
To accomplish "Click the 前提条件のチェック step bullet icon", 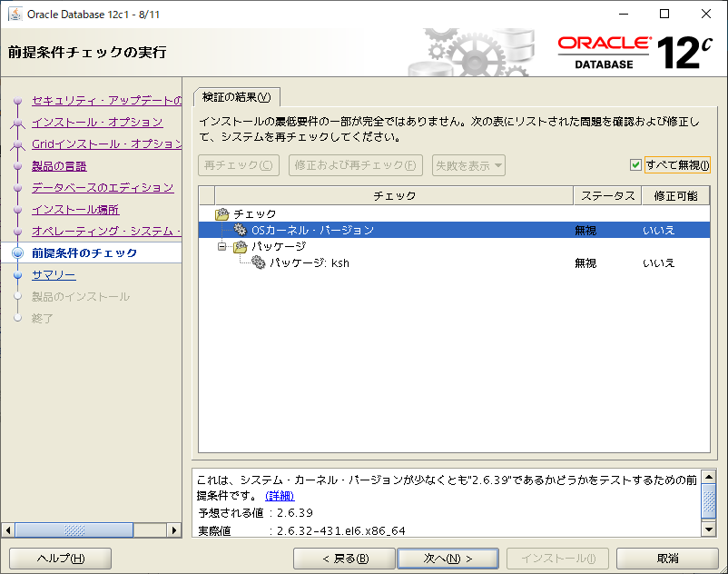I will (x=17, y=252).
